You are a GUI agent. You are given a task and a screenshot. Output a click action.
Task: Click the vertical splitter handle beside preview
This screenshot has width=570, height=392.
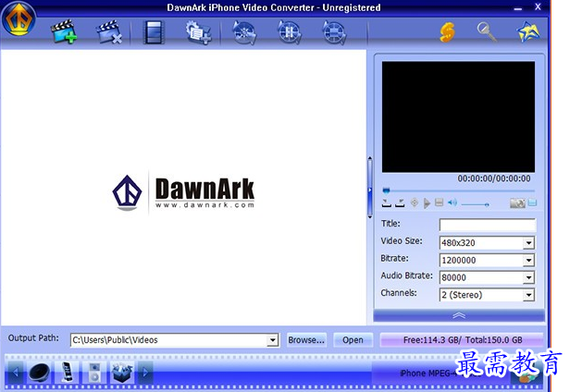click(x=370, y=188)
